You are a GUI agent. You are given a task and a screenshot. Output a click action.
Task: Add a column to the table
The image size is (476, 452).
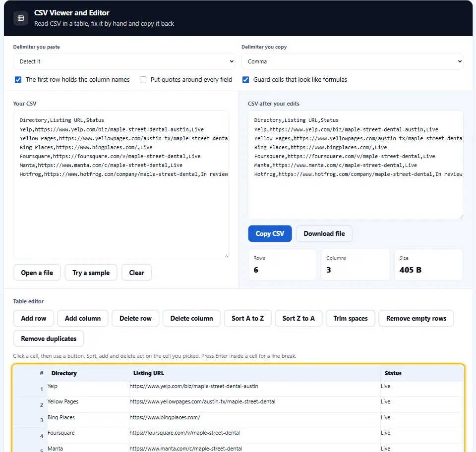[83, 318]
